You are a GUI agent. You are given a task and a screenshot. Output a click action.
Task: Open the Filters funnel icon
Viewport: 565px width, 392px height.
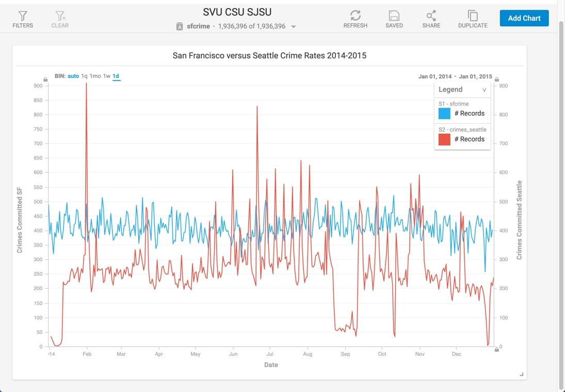point(23,16)
